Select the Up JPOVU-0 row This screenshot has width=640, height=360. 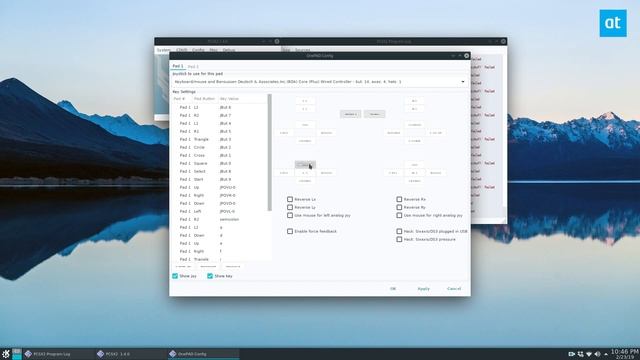tap(220, 187)
